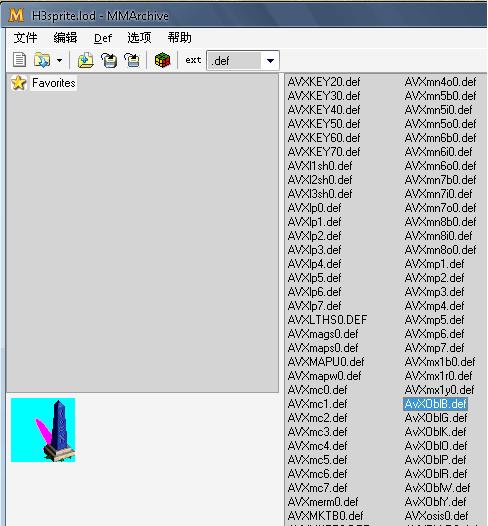This screenshot has height=526, width=488.
Task: Click the .def extension input field
Action: coord(234,61)
